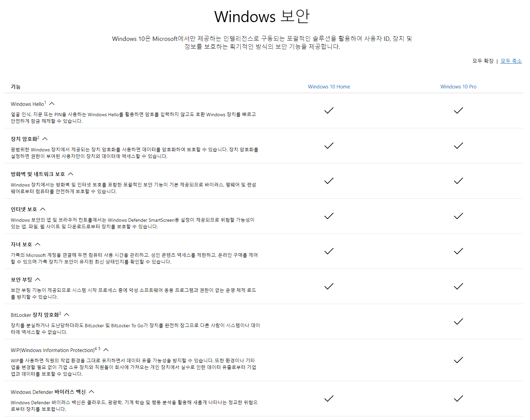Click the 자녀 보호 checkmark under Home
Viewport: 530px width, 420px height.
[x=329, y=251]
